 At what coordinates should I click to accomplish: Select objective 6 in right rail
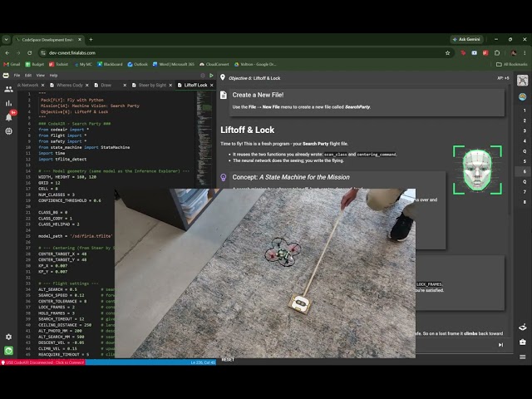pyautogui.click(x=525, y=171)
